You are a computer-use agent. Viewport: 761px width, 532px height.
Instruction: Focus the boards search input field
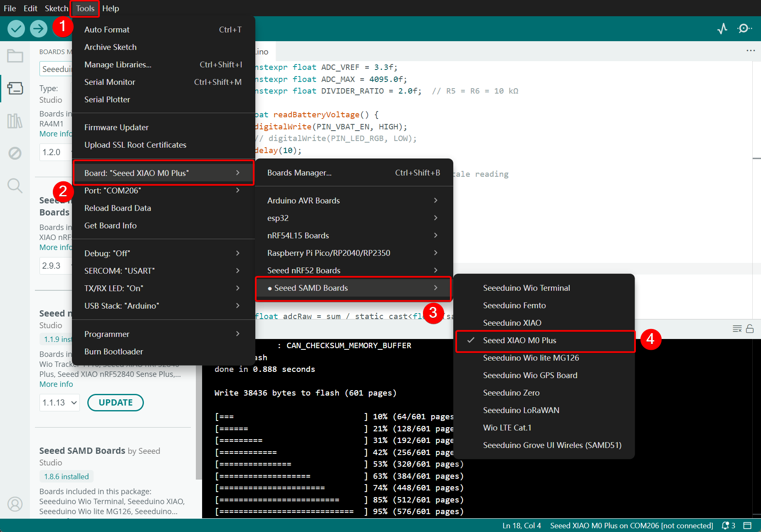click(56, 69)
